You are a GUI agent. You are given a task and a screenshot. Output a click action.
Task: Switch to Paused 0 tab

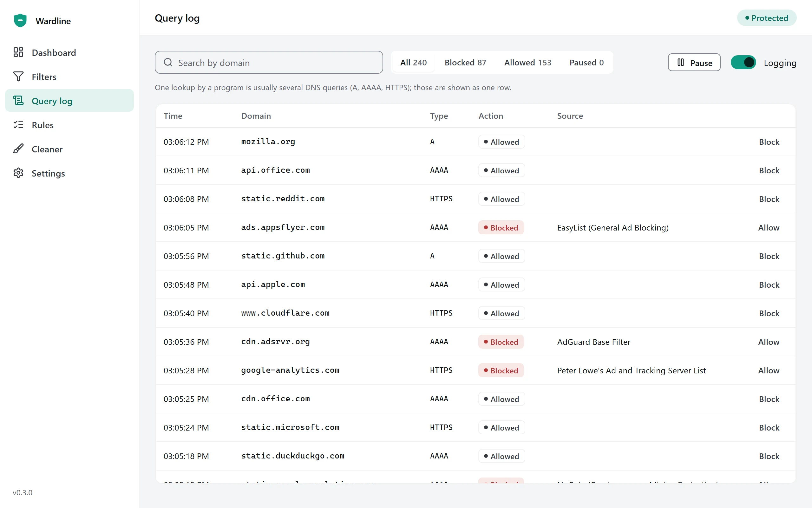pyautogui.click(x=586, y=63)
